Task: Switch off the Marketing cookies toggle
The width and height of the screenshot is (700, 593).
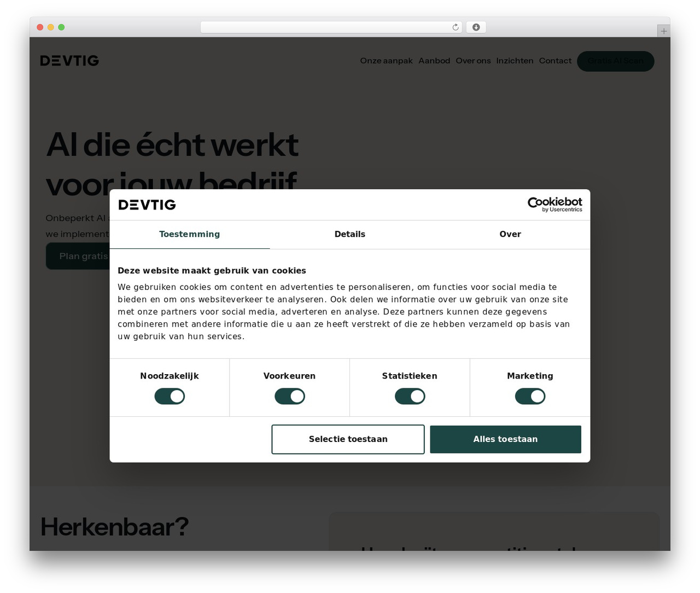Action: (x=530, y=396)
